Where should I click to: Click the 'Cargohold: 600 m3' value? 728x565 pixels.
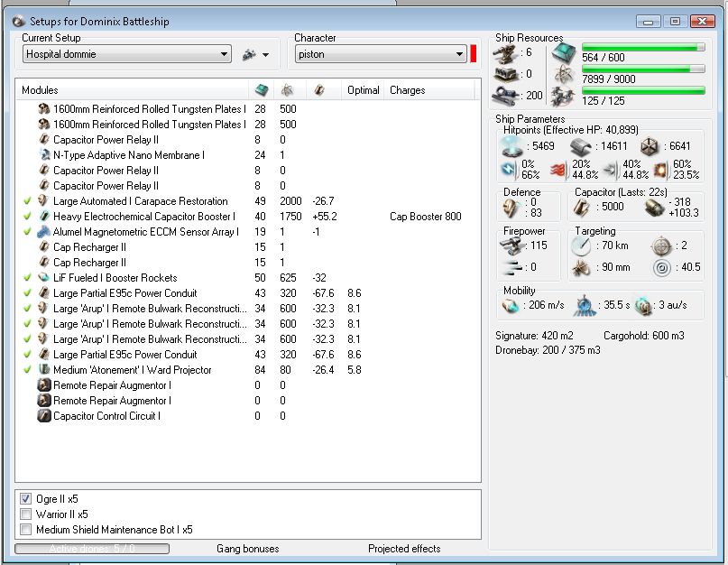tap(644, 336)
